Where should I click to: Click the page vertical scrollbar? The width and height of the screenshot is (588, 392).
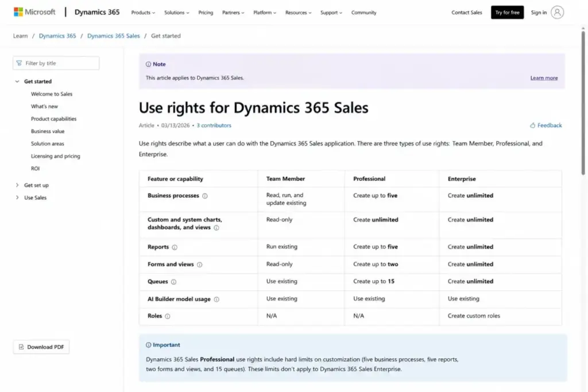pyautogui.click(x=583, y=103)
